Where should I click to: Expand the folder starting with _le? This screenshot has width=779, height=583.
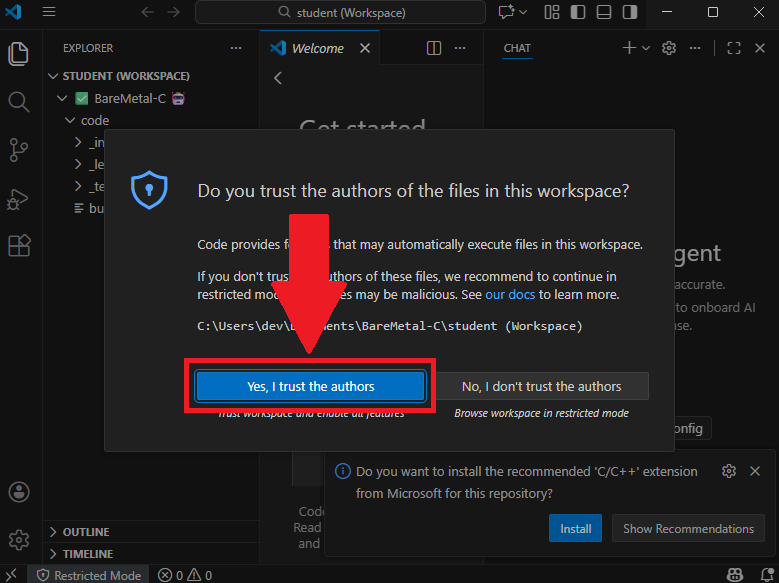click(x=78, y=164)
